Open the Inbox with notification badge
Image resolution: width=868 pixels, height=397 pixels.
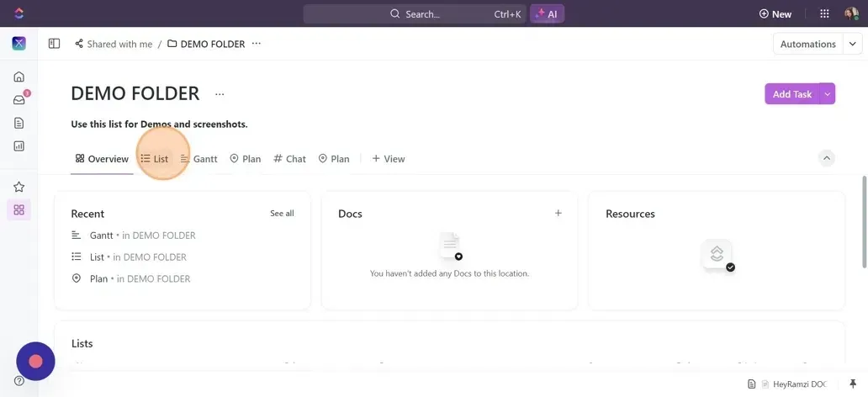[19, 100]
